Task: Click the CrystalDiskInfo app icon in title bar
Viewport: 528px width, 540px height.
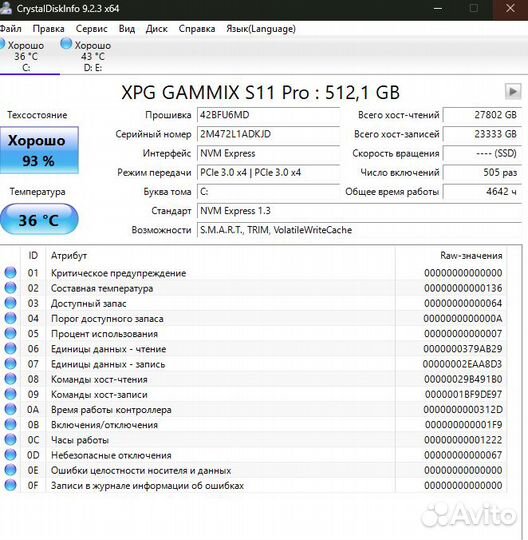Action: click(5, 8)
